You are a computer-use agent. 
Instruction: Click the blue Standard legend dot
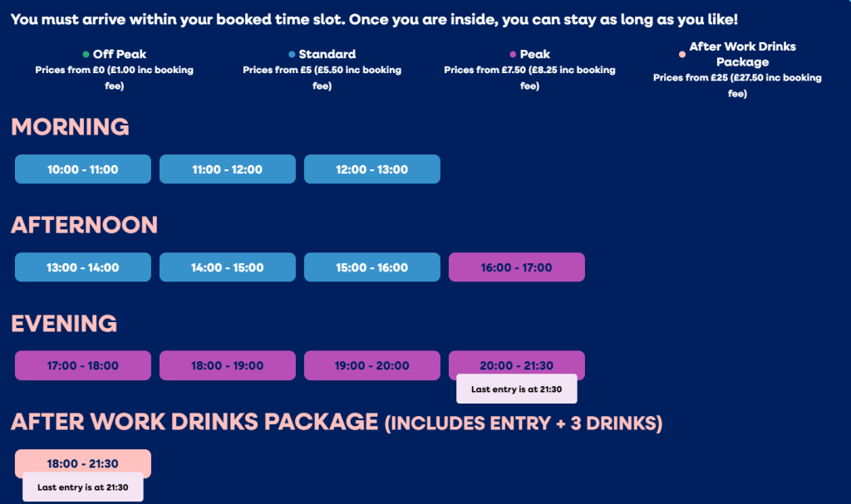point(292,55)
